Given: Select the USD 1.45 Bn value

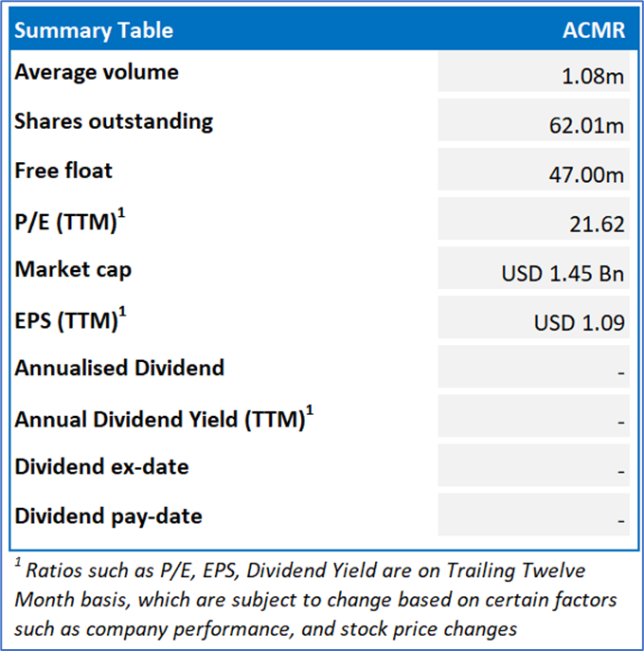Looking at the screenshot, I should click(563, 274).
